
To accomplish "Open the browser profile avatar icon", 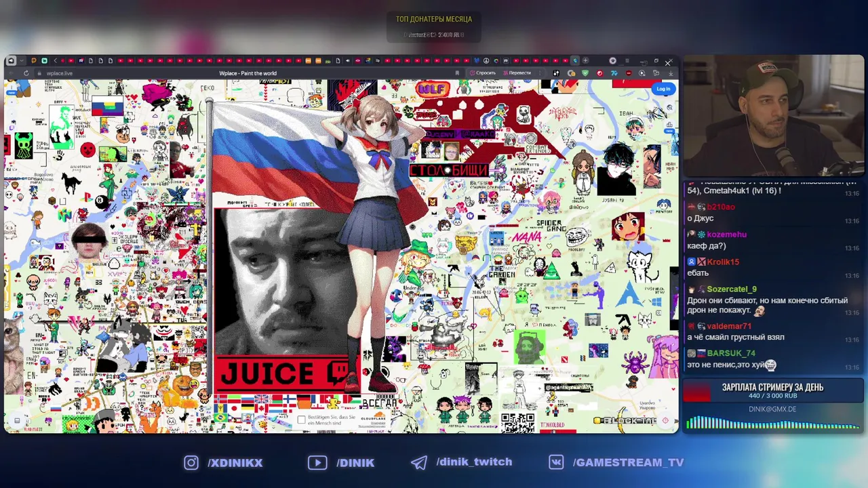I will tap(613, 60).
